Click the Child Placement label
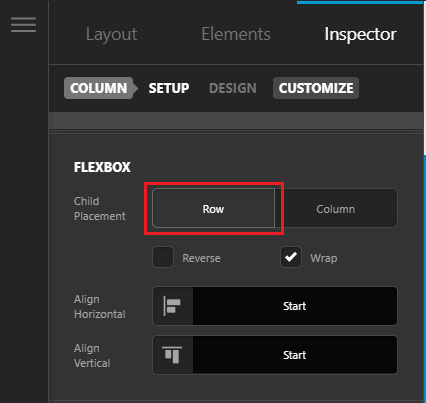426x403 pixels. click(100, 208)
